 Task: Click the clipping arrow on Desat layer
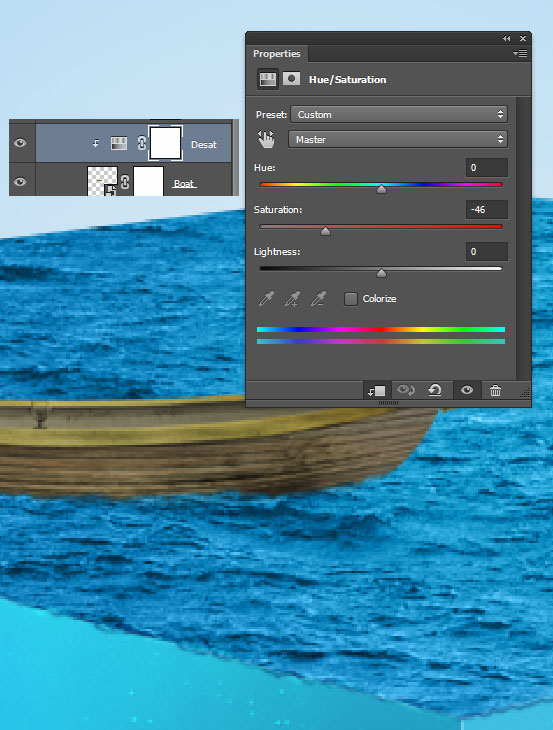(95, 143)
